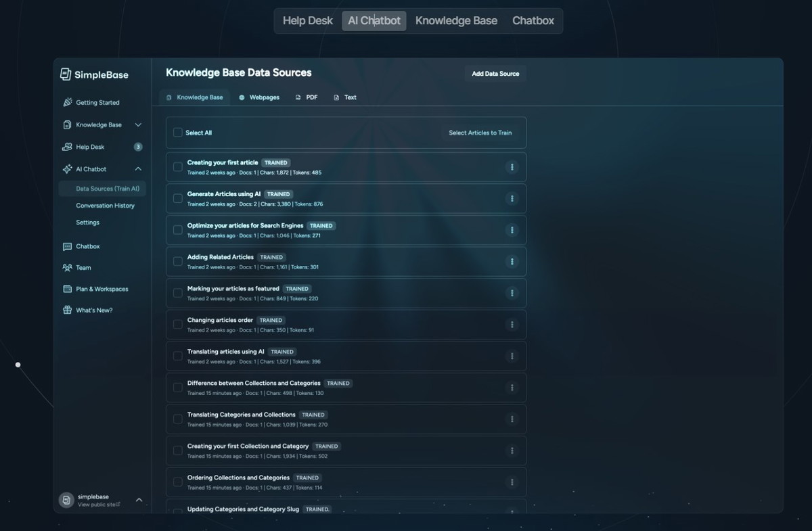812x531 pixels.
Task: Click TRAINED badge on Adding Related Articles
Action: click(271, 257)
